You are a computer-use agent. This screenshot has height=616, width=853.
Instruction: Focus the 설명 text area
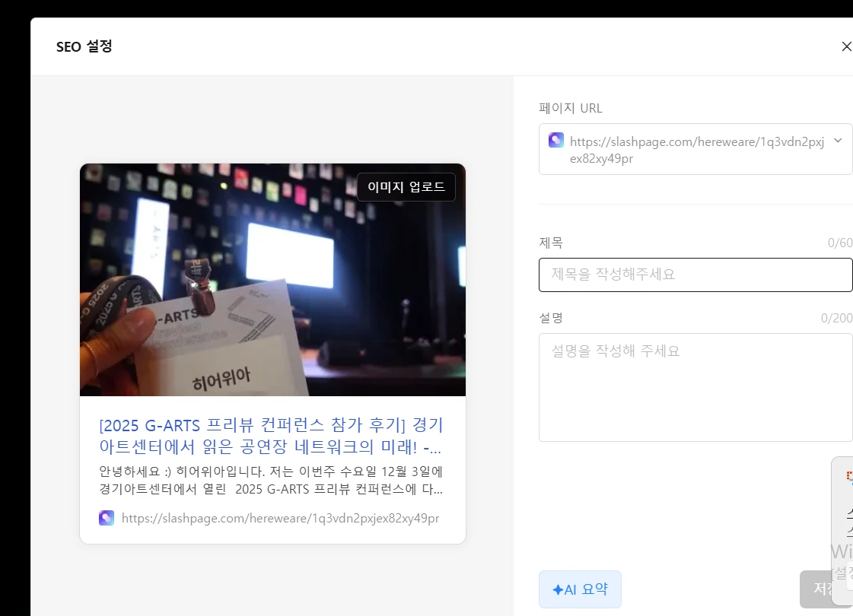point(695,387)
